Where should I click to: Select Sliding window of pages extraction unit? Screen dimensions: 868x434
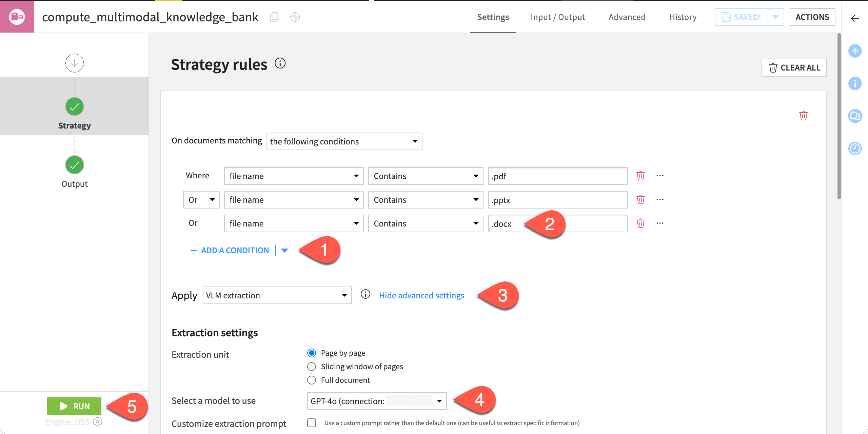[x=312, y=367]
